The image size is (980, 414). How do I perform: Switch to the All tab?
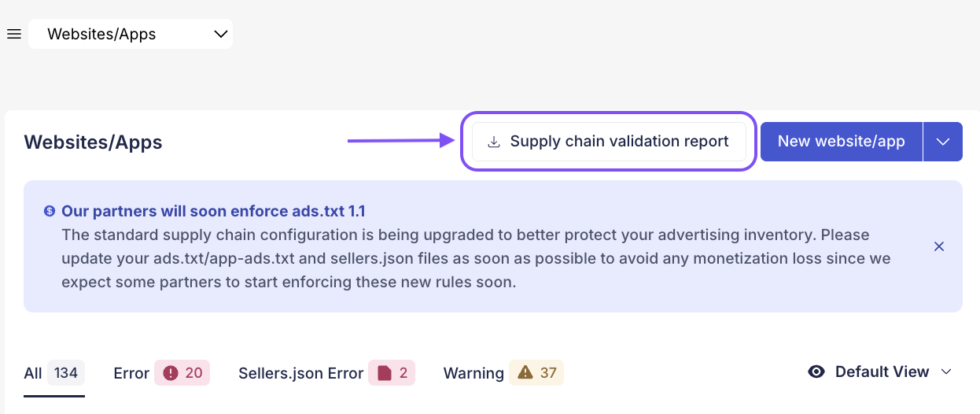(x=33, y=373)
